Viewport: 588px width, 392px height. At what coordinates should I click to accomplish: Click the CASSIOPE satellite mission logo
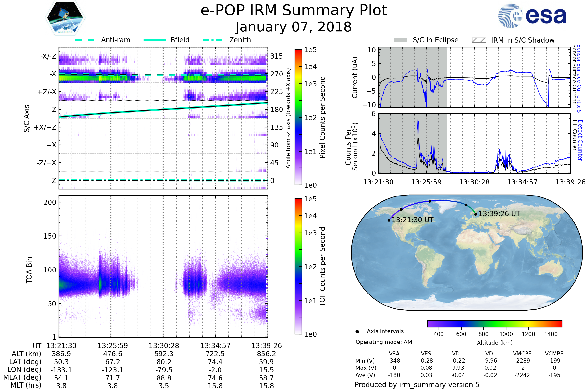[x=65, y=18]
